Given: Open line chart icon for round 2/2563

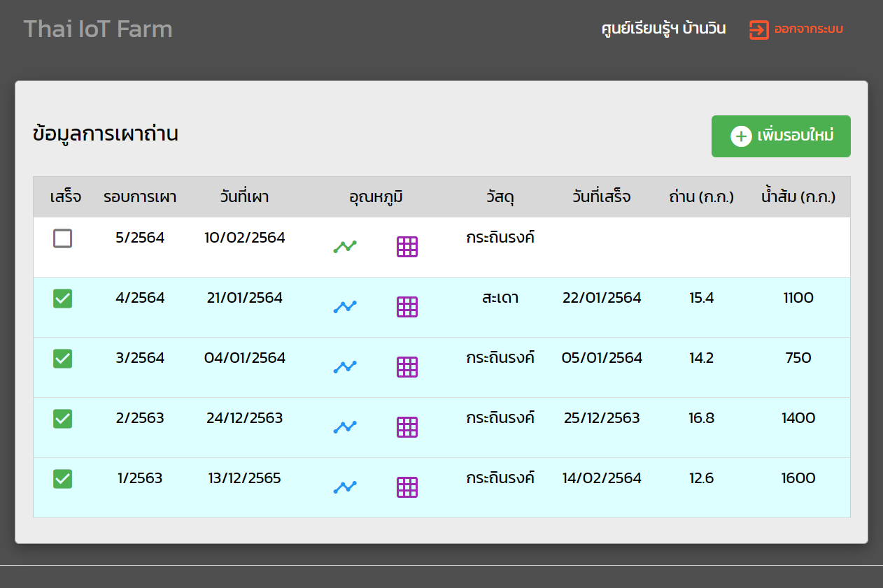Looking at the screenshot, I should tap(345, 426).
